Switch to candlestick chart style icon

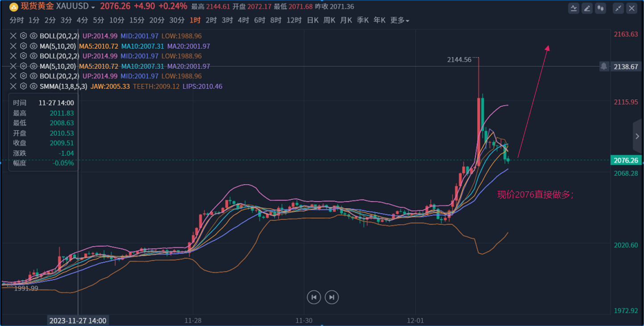[x=601, y=8]
